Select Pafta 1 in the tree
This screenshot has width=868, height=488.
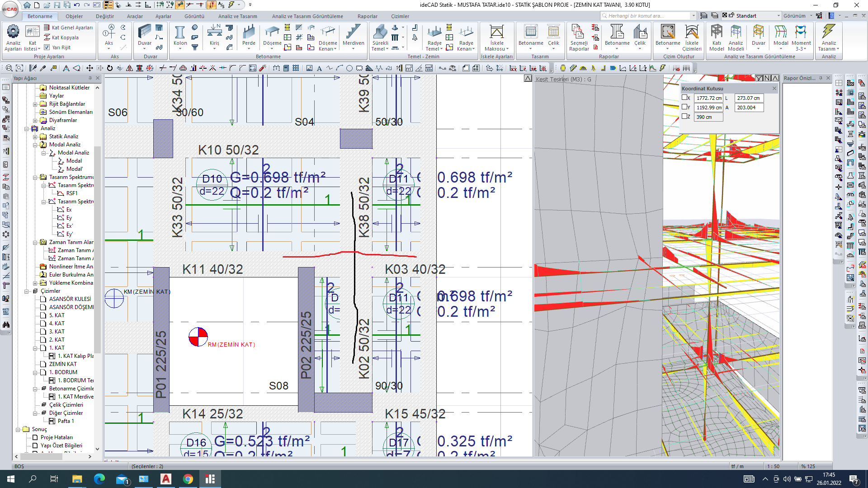click(66, 421)
